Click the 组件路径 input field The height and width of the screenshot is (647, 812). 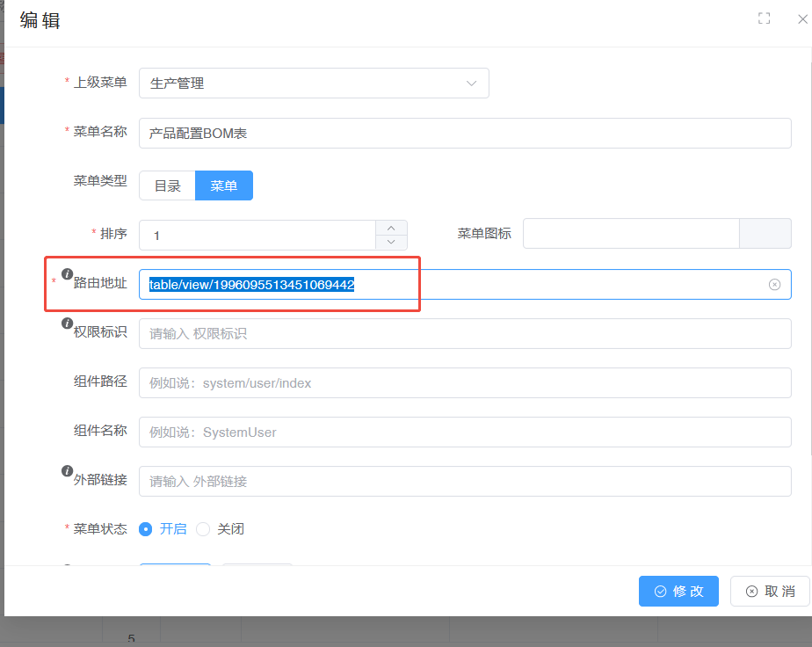tap(464, 382)
